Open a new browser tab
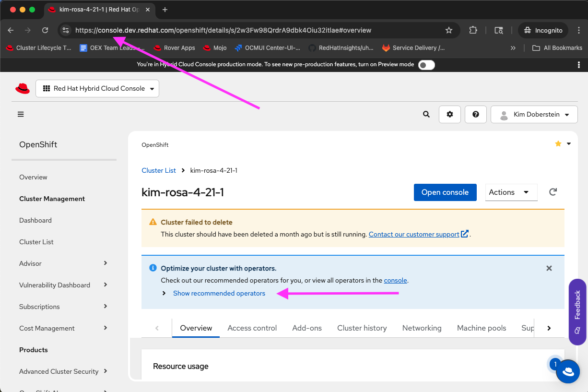The image size is (588, 392). coord(165,10)
